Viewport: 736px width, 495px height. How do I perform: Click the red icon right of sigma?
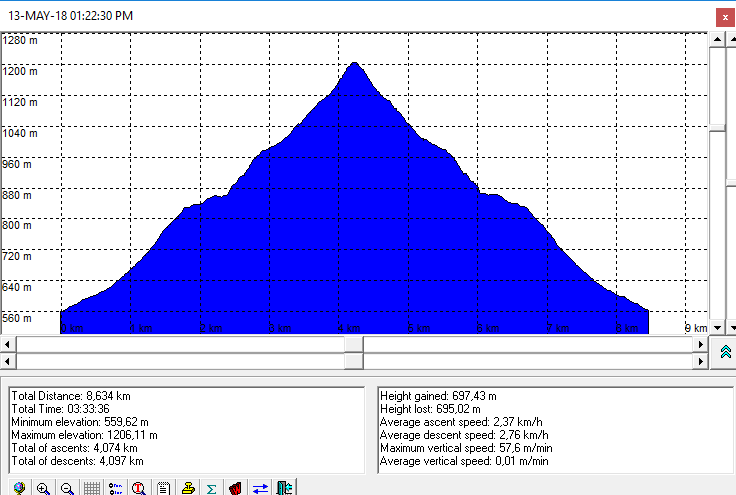(x=235, y=488)
